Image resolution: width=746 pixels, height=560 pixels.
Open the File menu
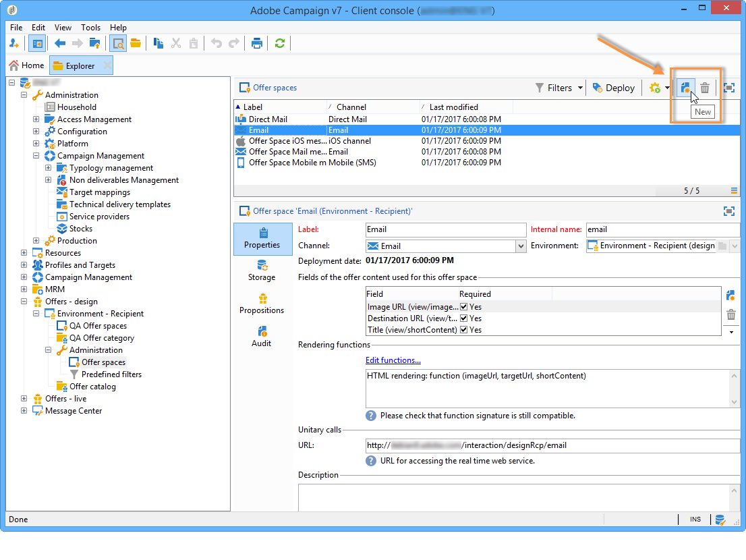tap(16, 28)
